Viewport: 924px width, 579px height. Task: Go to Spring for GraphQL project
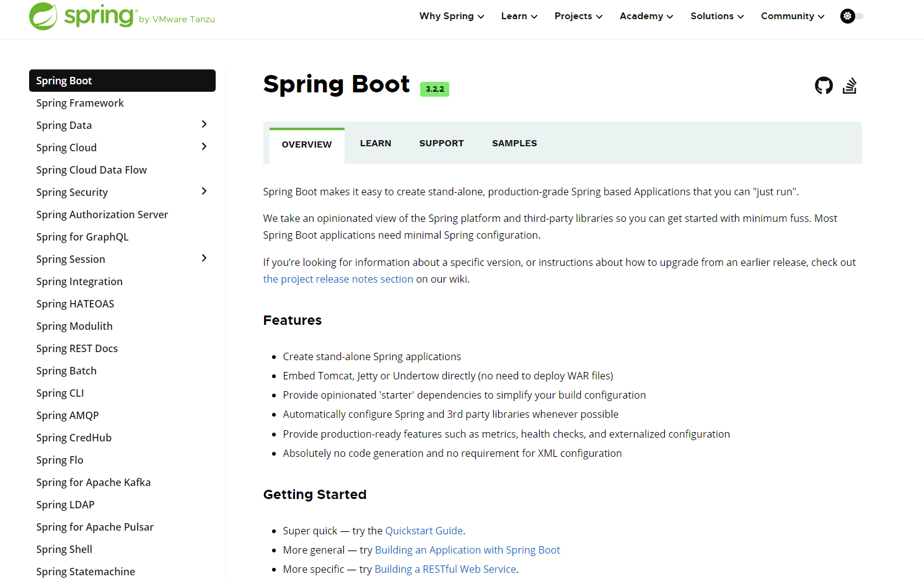(x=82, y=237)
